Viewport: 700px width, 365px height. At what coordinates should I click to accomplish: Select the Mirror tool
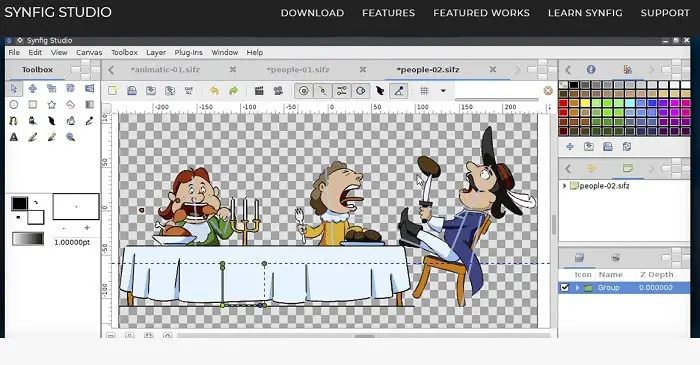89,88
